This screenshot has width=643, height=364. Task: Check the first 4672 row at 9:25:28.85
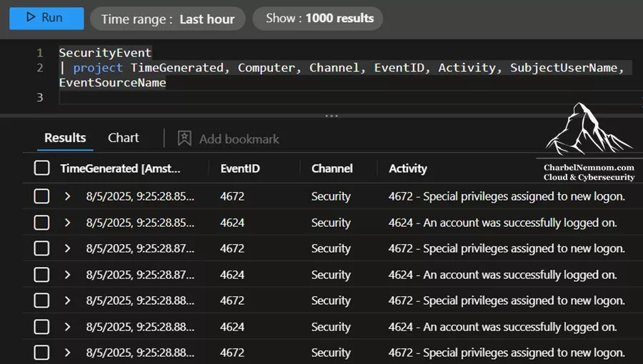(42, 196)
